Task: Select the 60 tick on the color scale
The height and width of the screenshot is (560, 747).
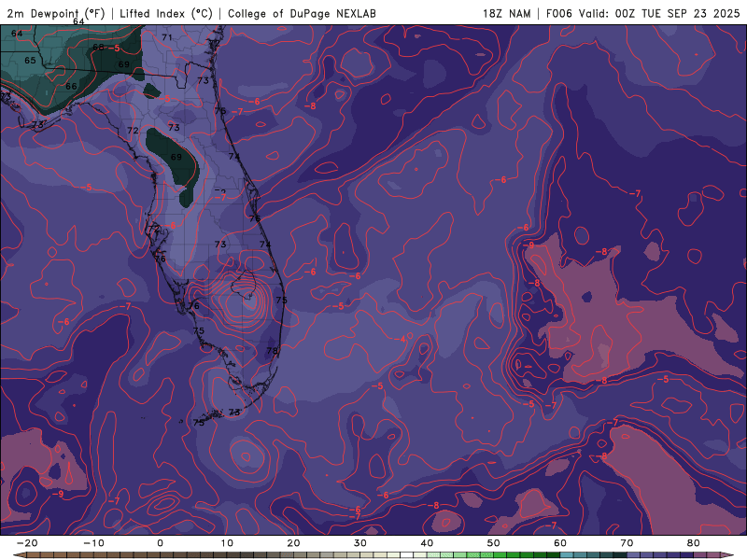Action: coord(560,543)
